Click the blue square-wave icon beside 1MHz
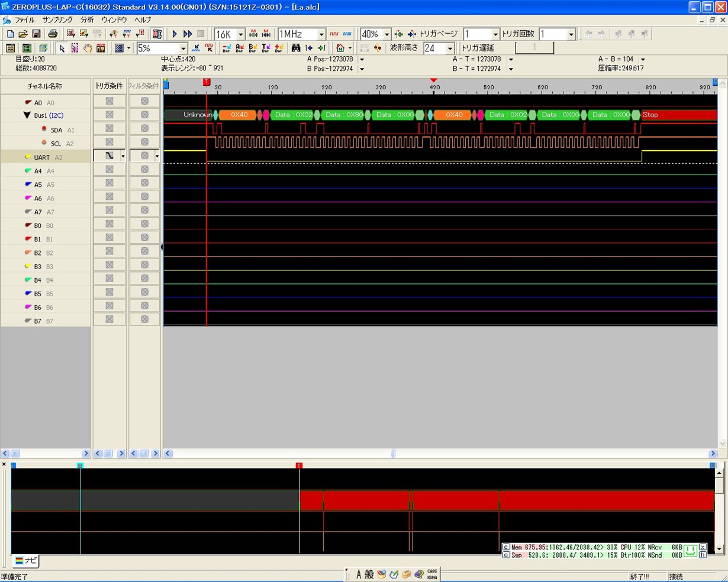Viewport: 728px width, 582px height. [x=347, y=34]
